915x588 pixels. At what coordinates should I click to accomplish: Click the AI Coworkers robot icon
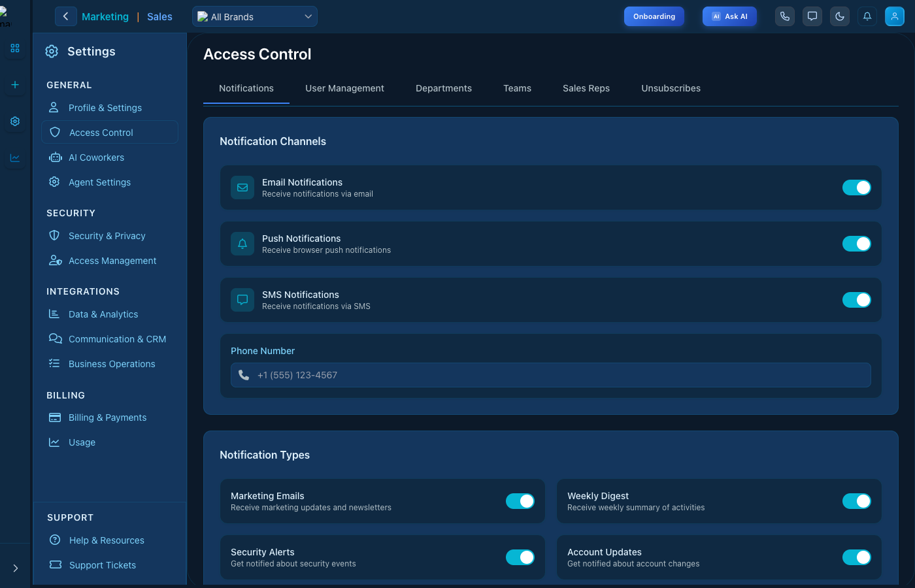[55, 157]
